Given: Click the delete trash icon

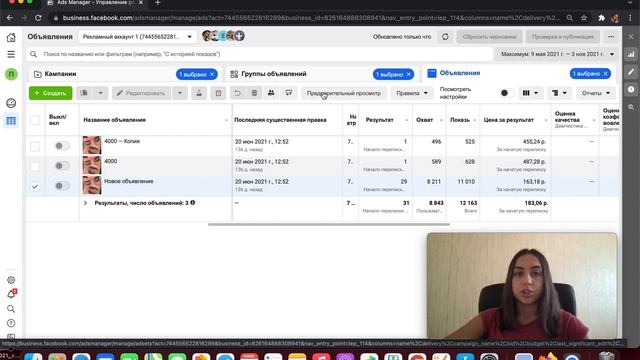Looking at the screenshot, I should 254,93.
